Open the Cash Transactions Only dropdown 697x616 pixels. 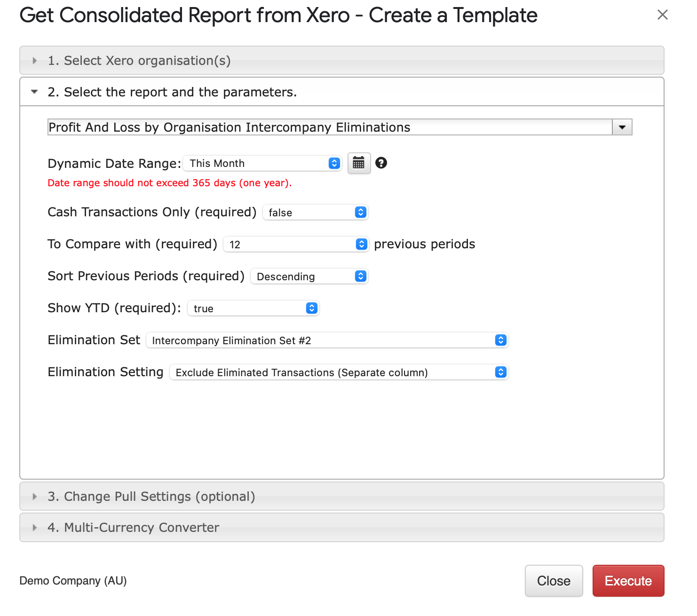tap(315, 212)
